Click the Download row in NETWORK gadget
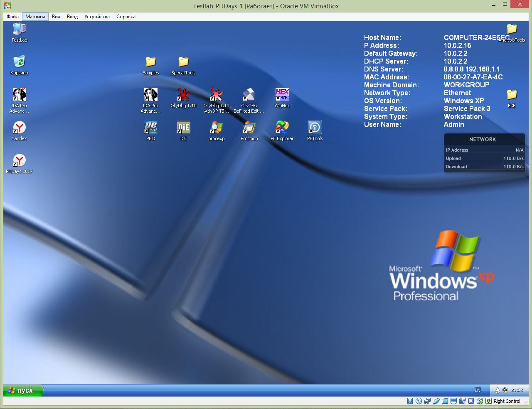 click(485, 167)
